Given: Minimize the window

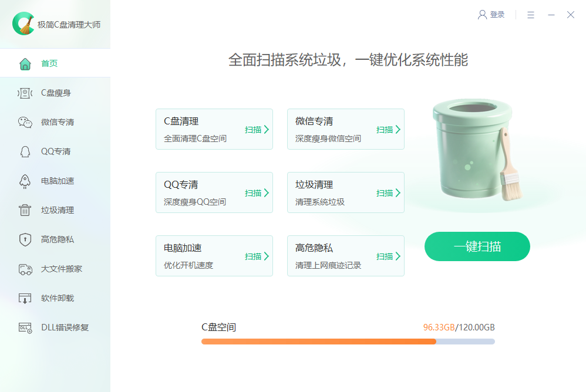Looking at the screenshot, I should [551, 15].
